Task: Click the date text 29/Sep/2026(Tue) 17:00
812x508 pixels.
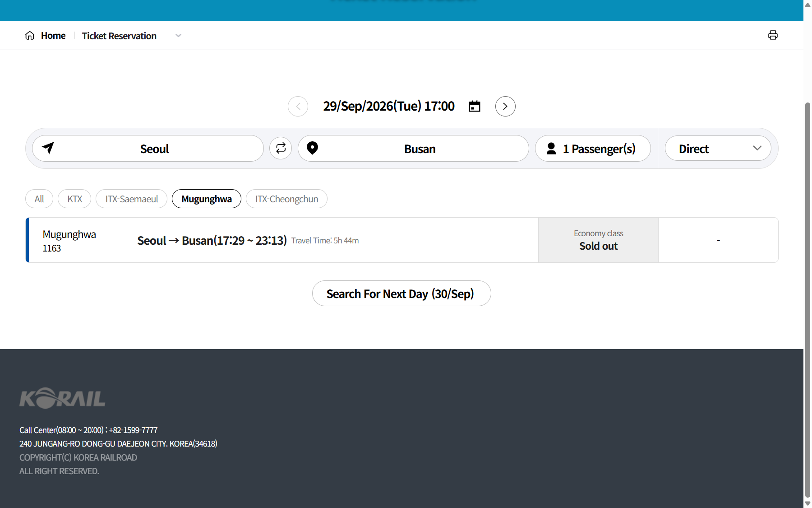Action: click(389, 107)
